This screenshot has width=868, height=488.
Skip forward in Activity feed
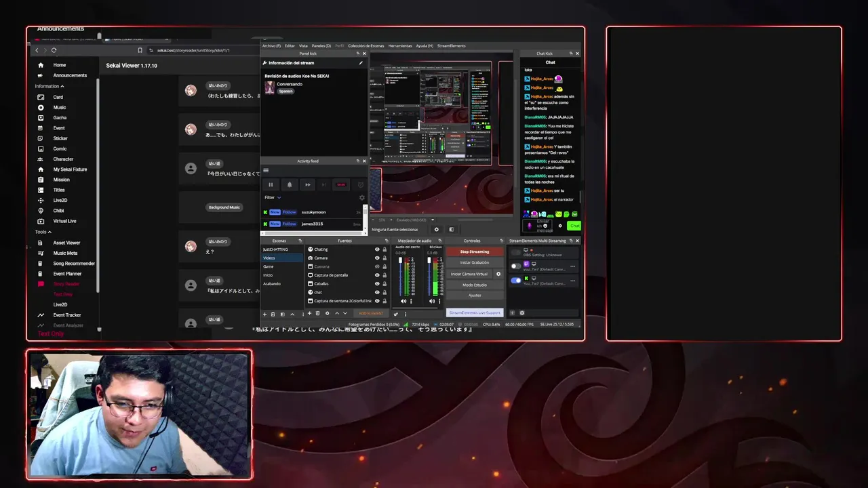308,184
